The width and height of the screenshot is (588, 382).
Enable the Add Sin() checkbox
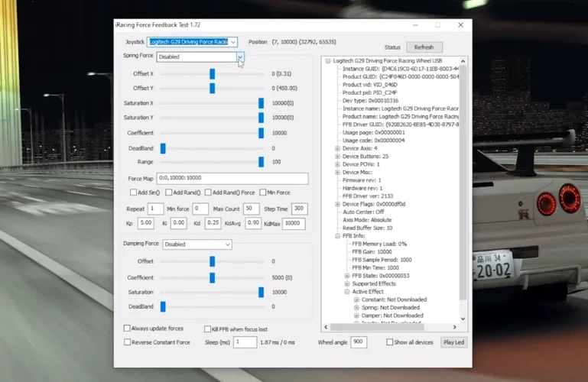(132, 193)
